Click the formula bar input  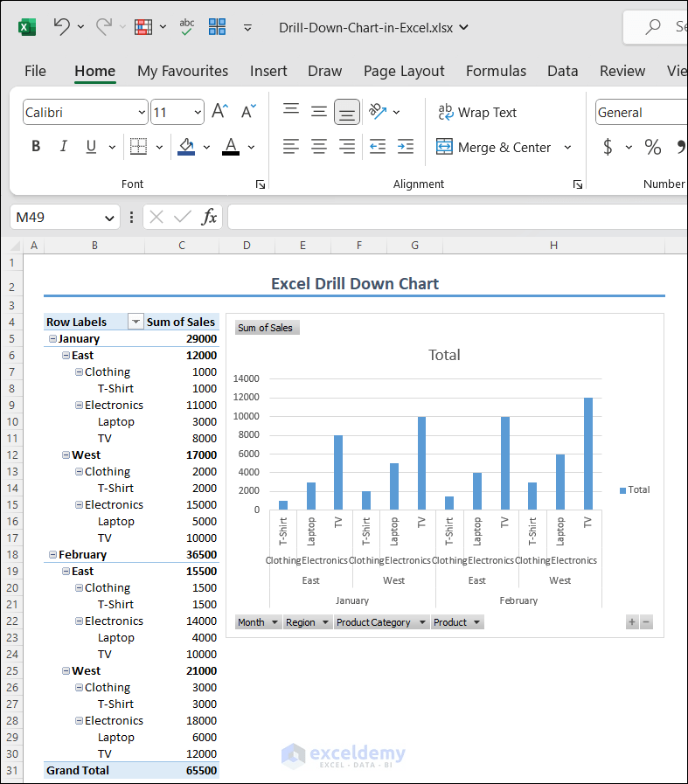[457, 217]
